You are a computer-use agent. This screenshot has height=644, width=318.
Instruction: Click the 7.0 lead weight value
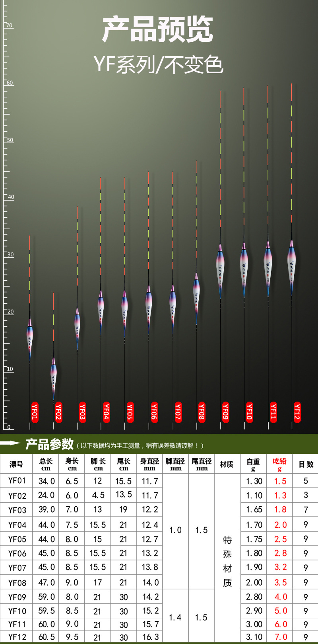280,637
